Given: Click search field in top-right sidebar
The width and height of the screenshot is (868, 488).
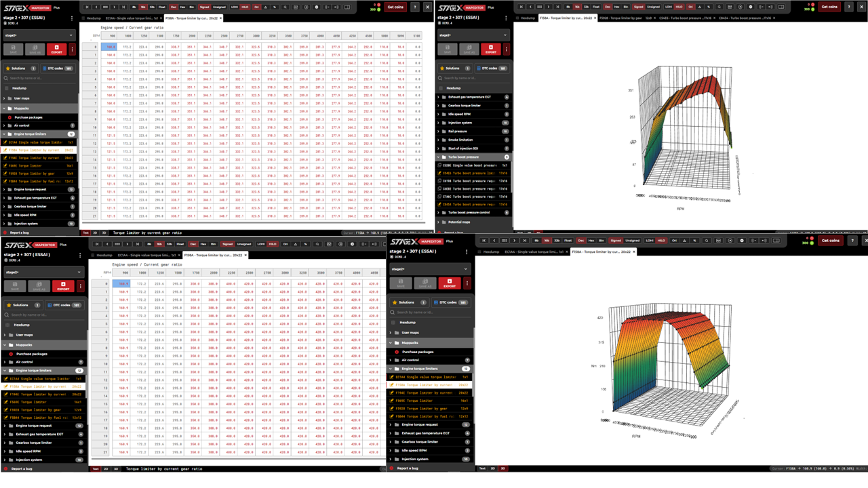Looking at the screenshot, I should click(475, 79).
